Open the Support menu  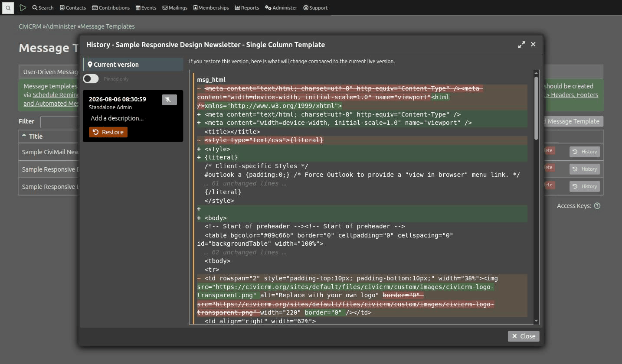pyautogui.click(x=315, y=8)
